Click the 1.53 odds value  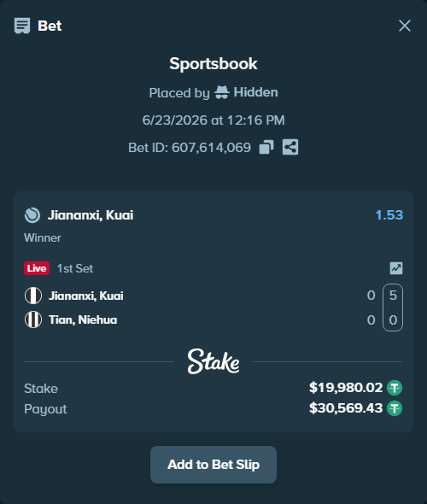point(389,215)
